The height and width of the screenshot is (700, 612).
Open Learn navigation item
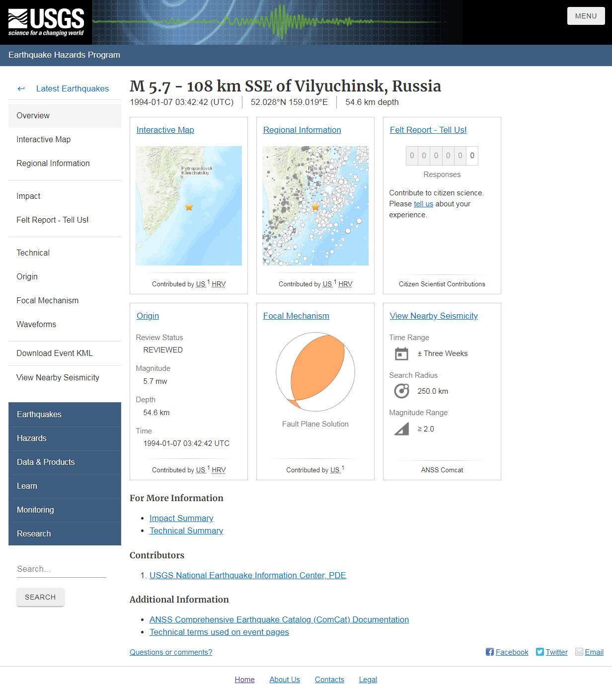pos(65,486)
